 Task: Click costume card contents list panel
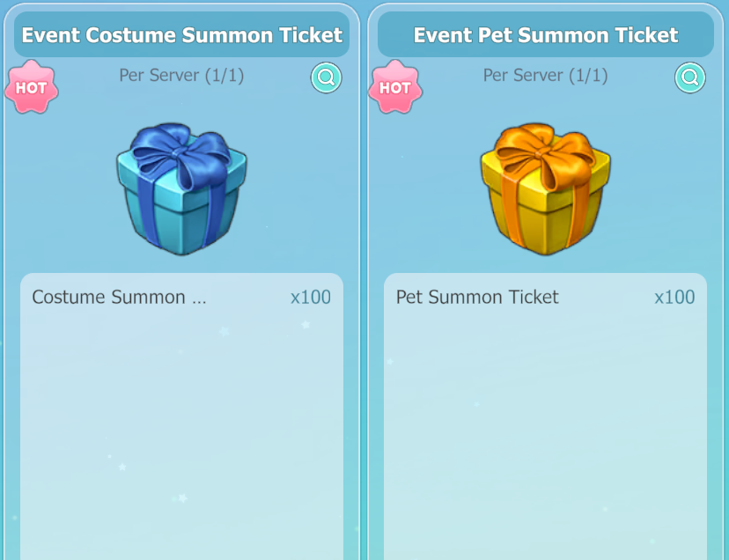pos(181,416)
